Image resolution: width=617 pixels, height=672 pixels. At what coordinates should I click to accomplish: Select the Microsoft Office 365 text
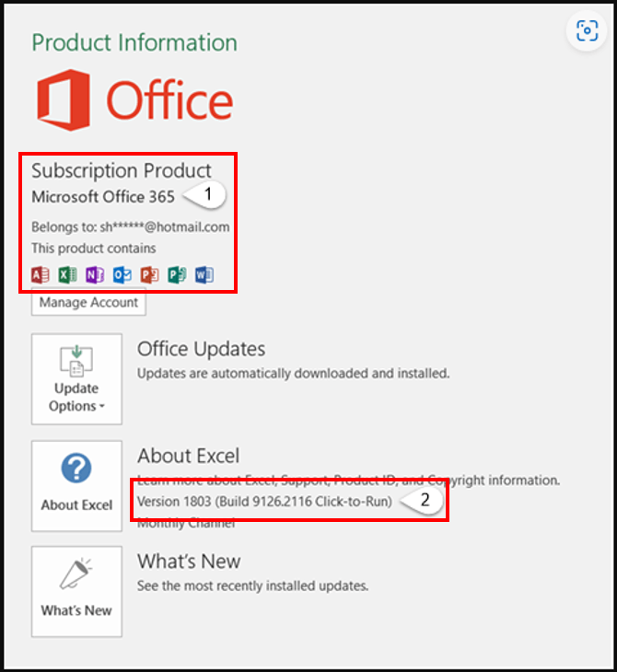(x=103, y=197)
